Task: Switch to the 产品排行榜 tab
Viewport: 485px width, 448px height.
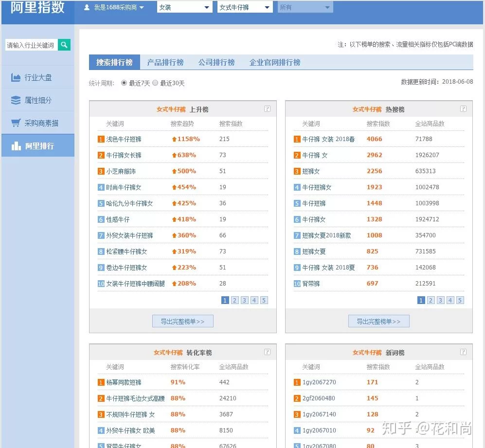Action: (165, 62)
